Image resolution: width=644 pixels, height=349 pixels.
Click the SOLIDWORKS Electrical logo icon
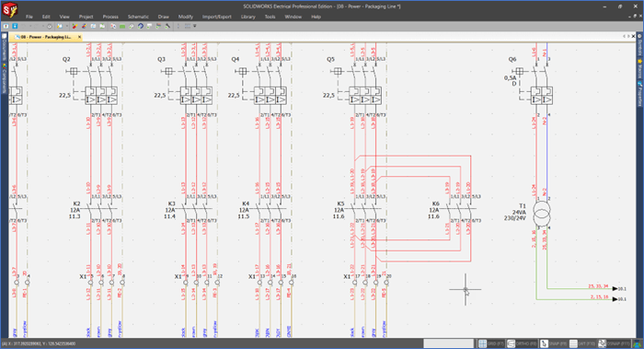[9, 9]
